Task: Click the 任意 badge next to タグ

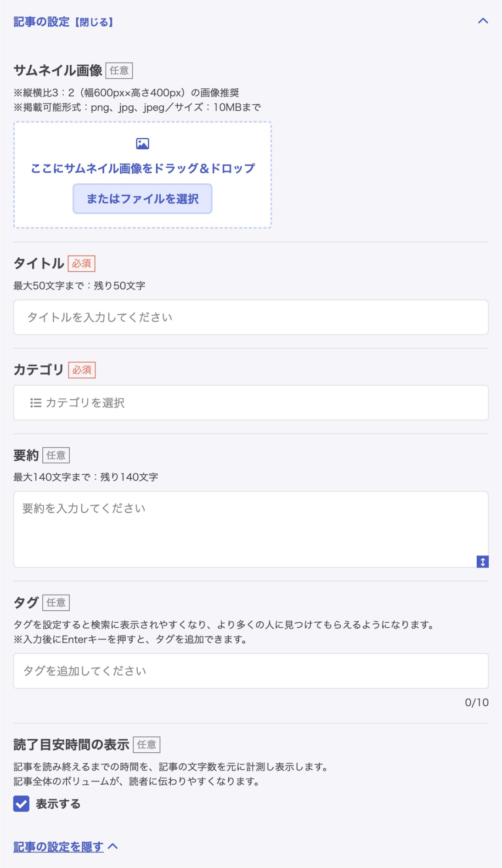Action: click(x=56, y=603)
